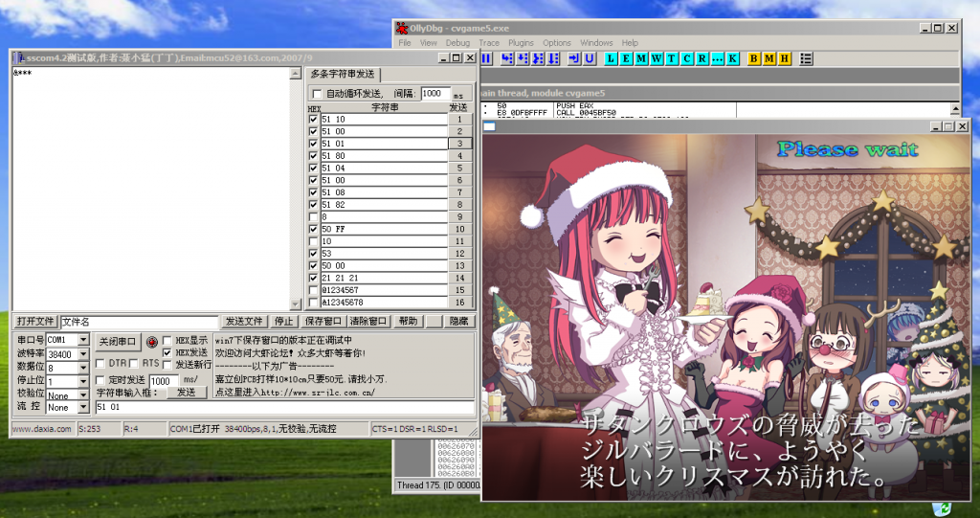The image size is (980, 518).
Task: Click the string input field containing '51 01'
Action: click(284, 407)
